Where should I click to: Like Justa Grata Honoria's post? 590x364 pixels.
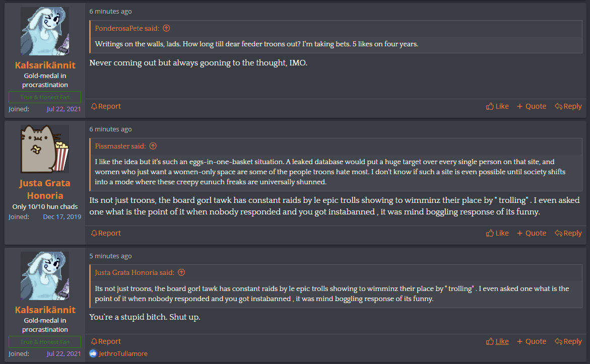click(497, 233)
